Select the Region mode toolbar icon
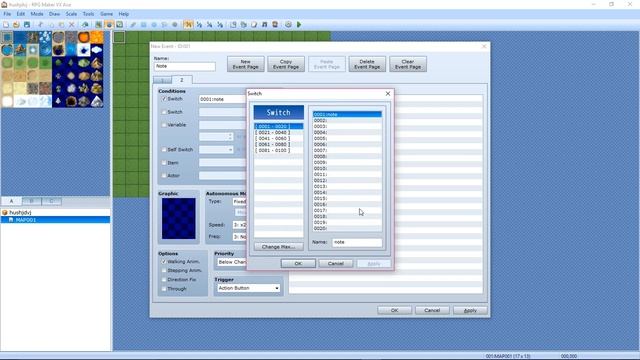Screen dimensions: 640x360 click(x=119, y=25)
